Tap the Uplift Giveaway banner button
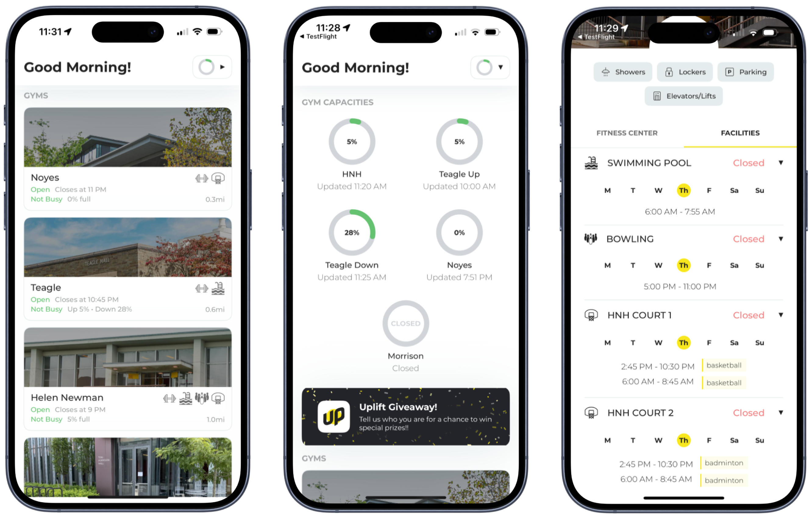The image size is (812, 519). coord(405,414)
